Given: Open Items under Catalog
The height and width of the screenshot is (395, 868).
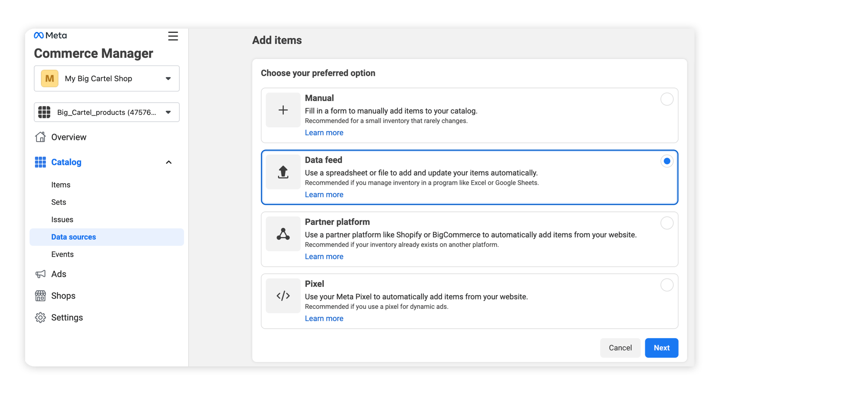Looking at the screenshot, I should pyautogui.click(x=61, y=185).
